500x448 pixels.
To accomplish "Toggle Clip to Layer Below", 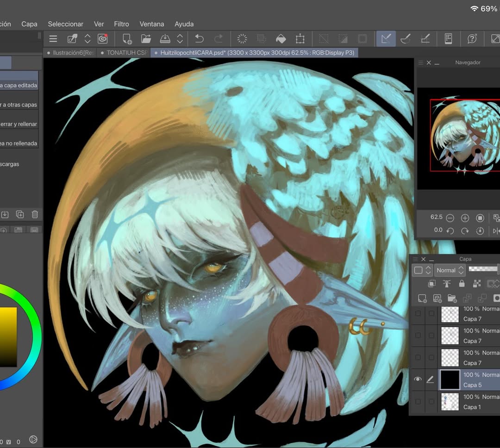I will pos(432,283).
